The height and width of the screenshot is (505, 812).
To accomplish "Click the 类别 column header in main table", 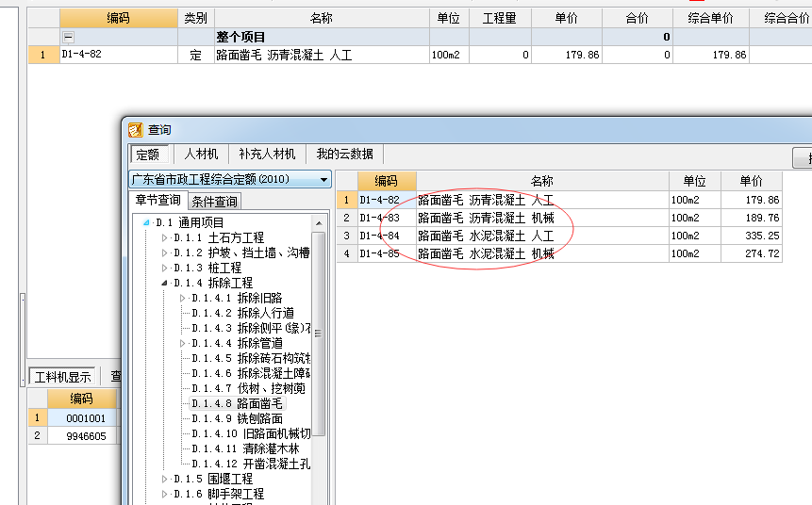I will 196,18.
